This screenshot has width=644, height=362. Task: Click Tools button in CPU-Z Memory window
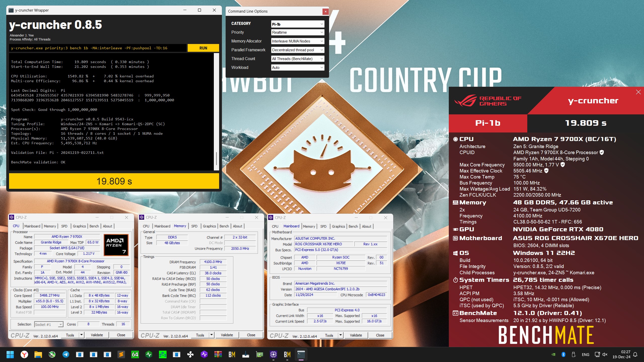pyautogui.click(x=200, y=335)
